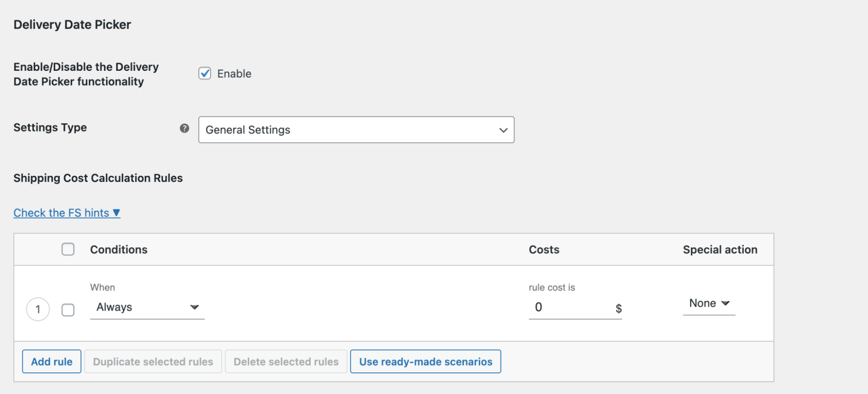Select the checkbox for rule 1

68,309
